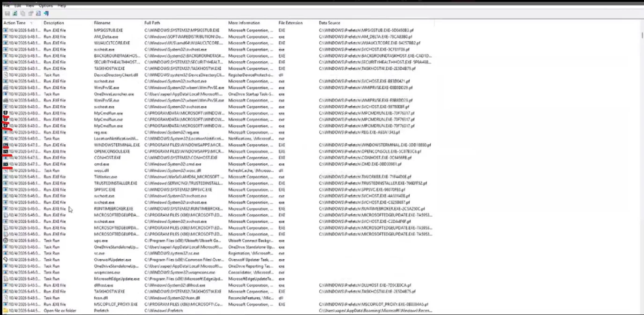Click the vertical scrollbar thumb
The height and width of the screenshot is (315, 644).
pyautogui.click(x=641, y=35)
